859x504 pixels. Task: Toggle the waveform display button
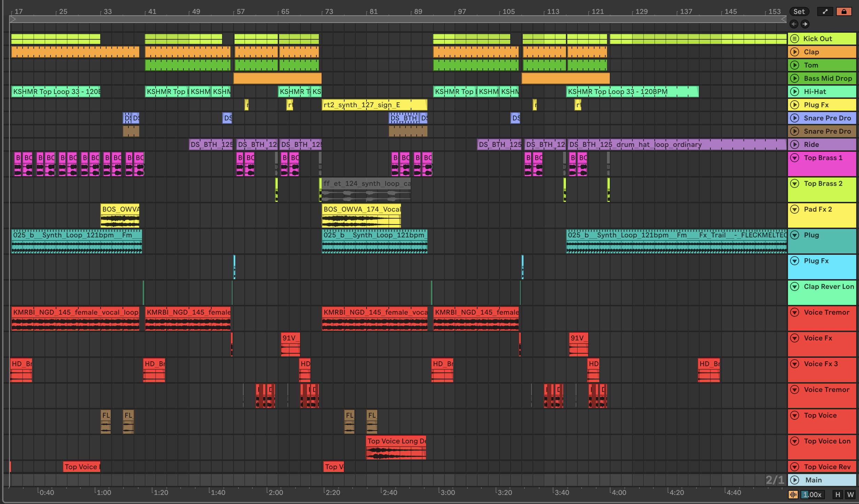793,495
